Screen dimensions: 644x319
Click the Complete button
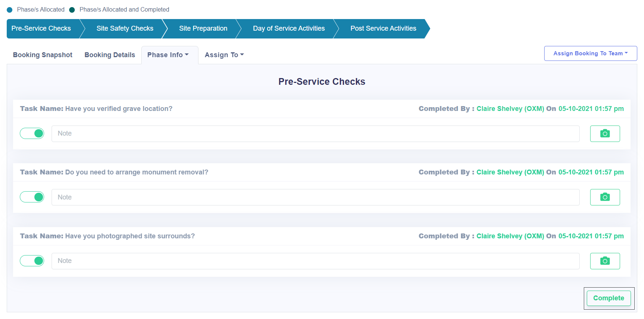pos(608,298)
